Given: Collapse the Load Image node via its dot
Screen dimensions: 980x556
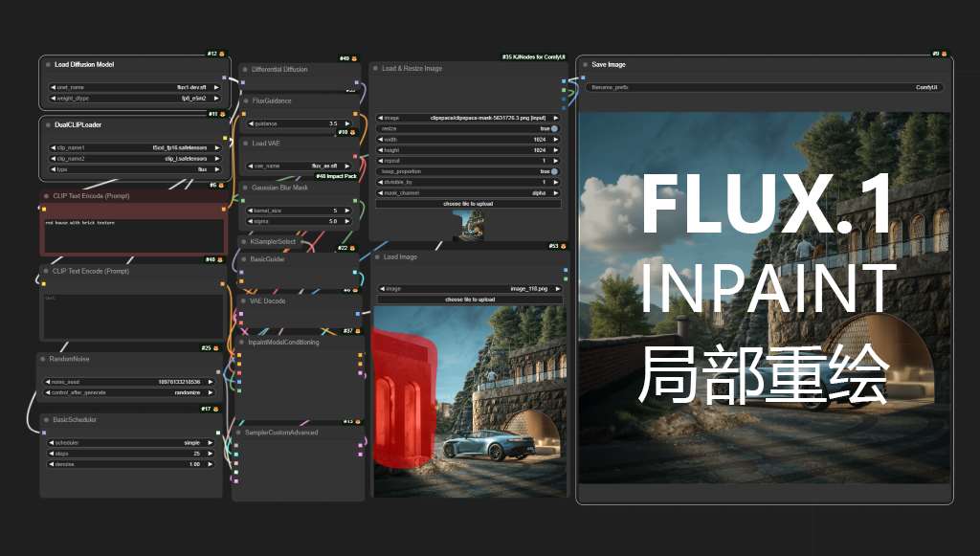Looking at the screenshot, I should tap(377, 256).
